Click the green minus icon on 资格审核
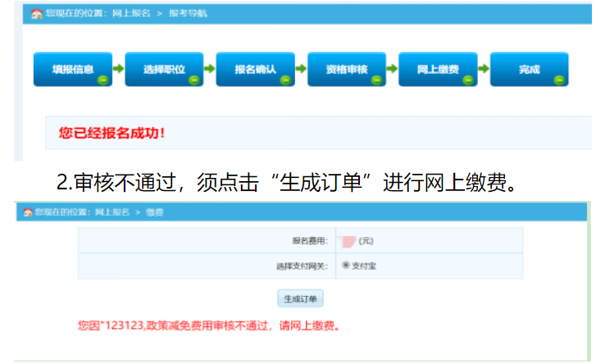The width and height of the screenshot is (605, 364). 376,80
